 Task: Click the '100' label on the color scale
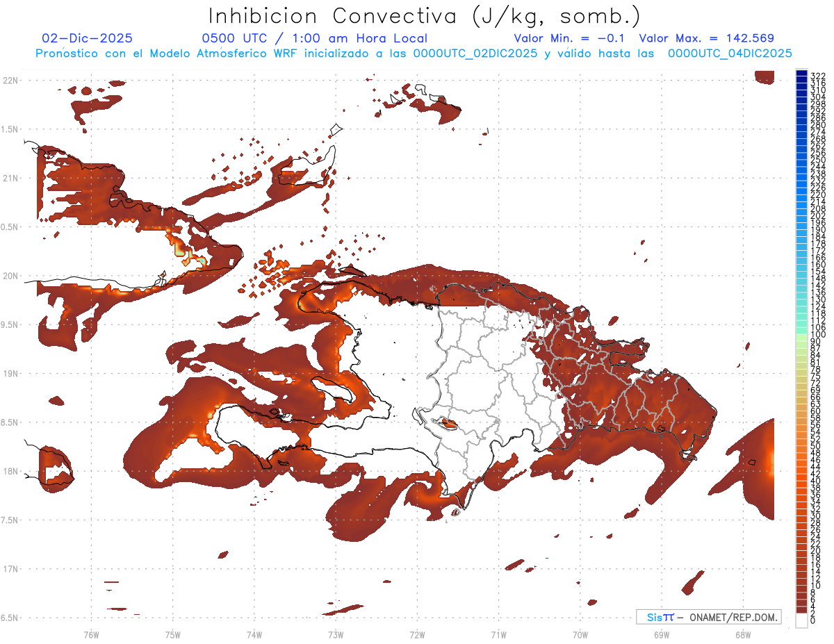point(818,334)
